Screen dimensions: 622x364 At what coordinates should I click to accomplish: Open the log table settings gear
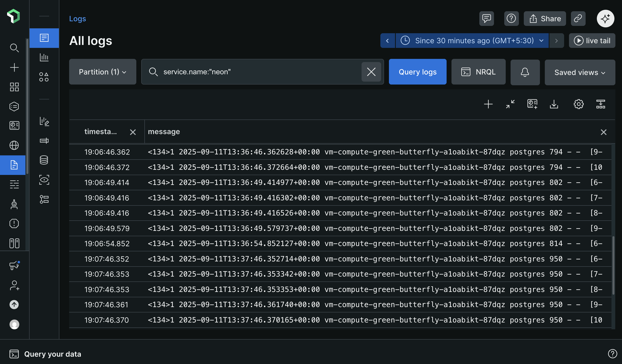point(579,104)
